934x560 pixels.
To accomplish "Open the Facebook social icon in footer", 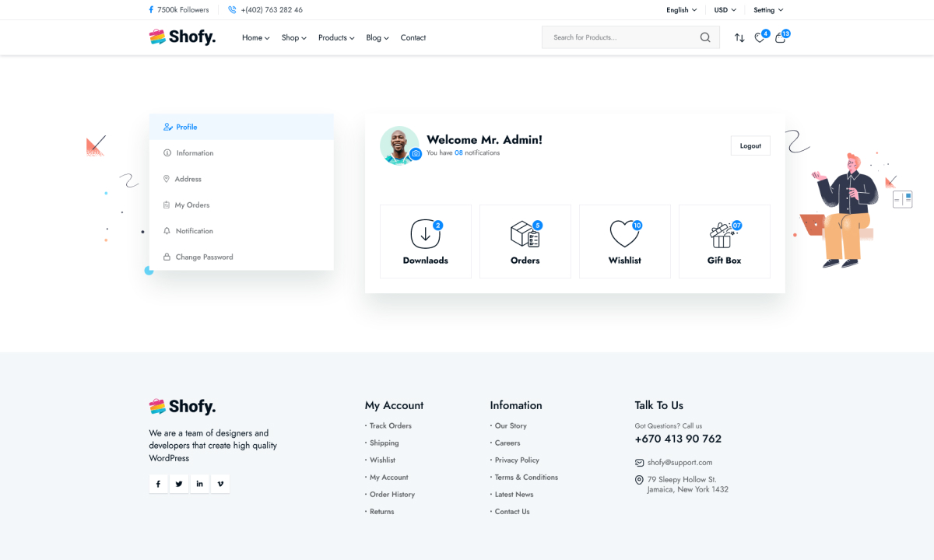I will pyautogui.click(x=158, y=484).
